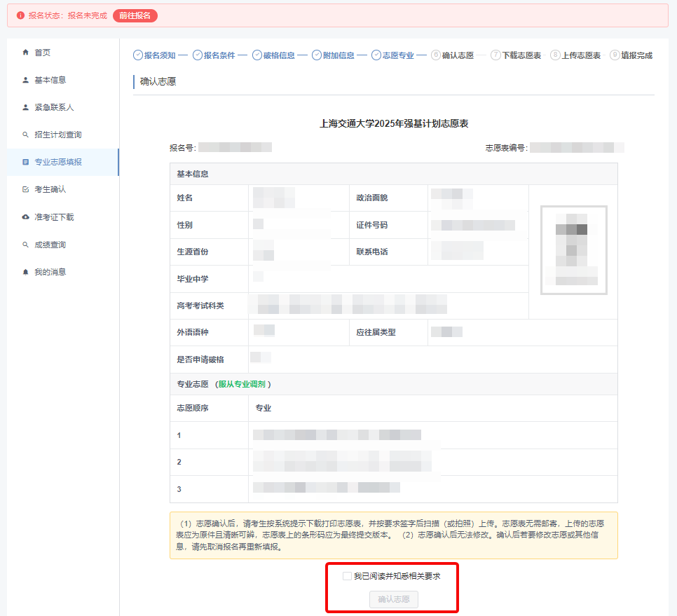Click the 确认志愿 section heading
Viewport: 677px width, 616px height.
(x=158, y=81)
